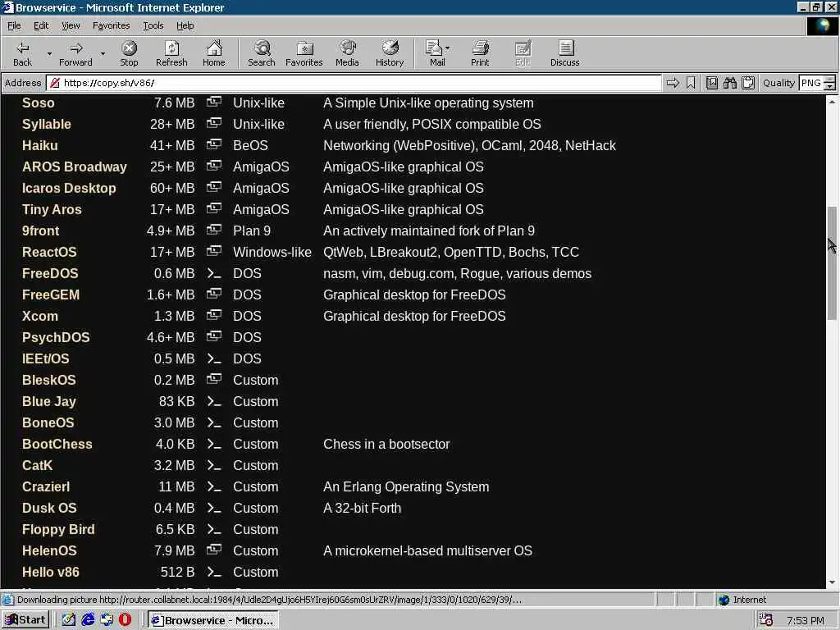
Task: Click the graphical icon in the HelenOS row
Action: click(214, 550)
